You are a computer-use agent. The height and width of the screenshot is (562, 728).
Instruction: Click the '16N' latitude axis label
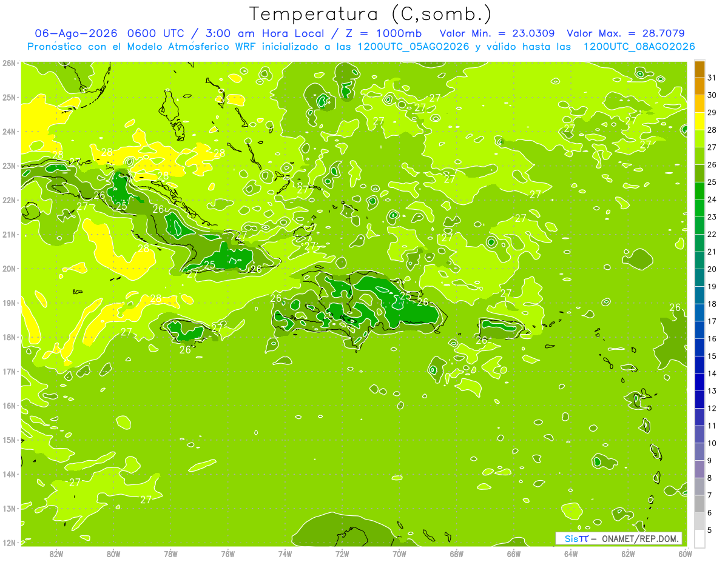(10, 406)
